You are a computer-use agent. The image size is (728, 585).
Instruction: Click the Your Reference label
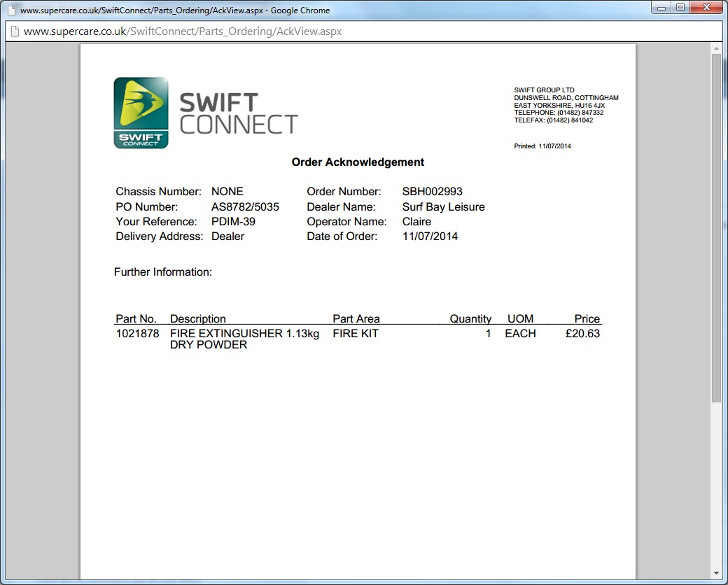[156, 221]
